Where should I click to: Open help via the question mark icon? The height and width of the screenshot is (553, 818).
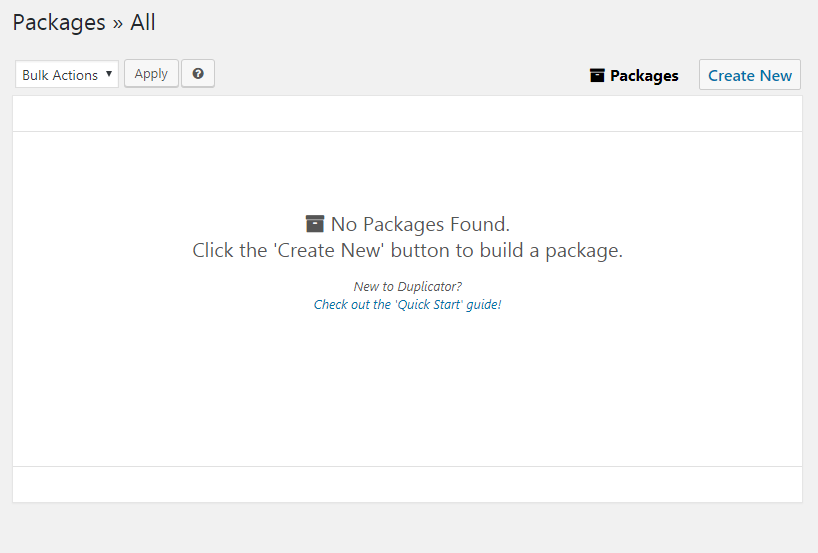[198, 74]
